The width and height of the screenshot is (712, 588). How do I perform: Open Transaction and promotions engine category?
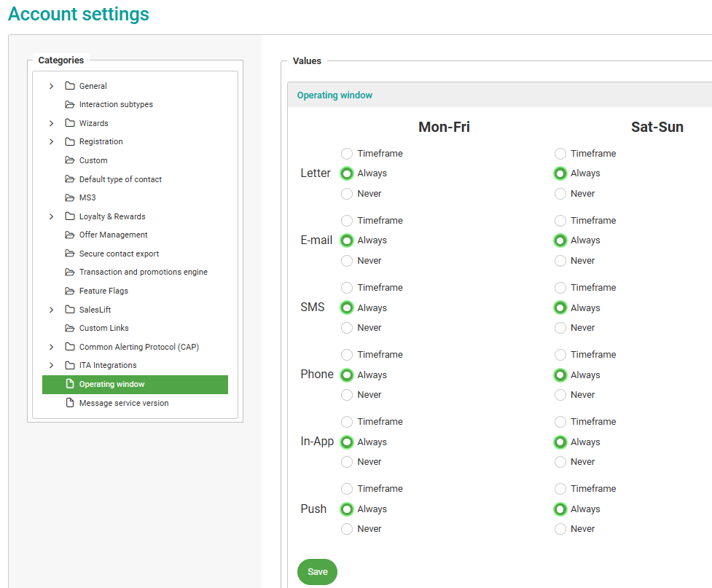pyautogui.click(x=143, y=272)
